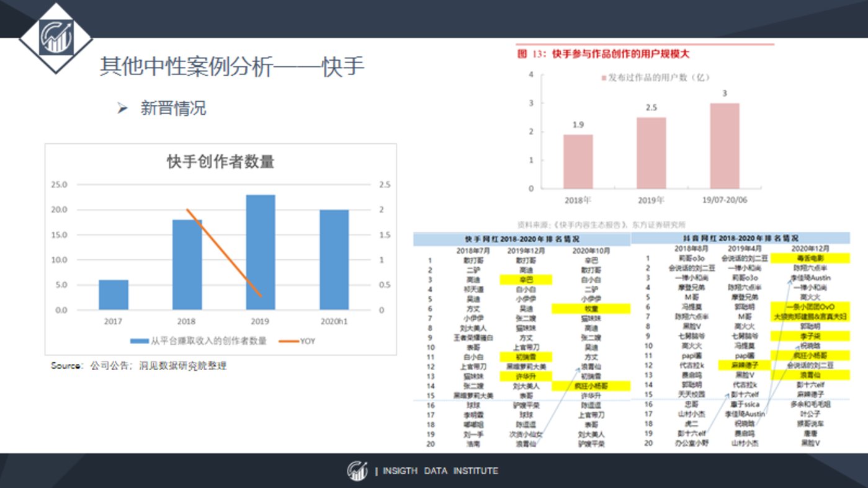Screen dimensions: 868x488
Task: Click the yellow highlighted 麻辣德子 cell
Action: (745, 365)
